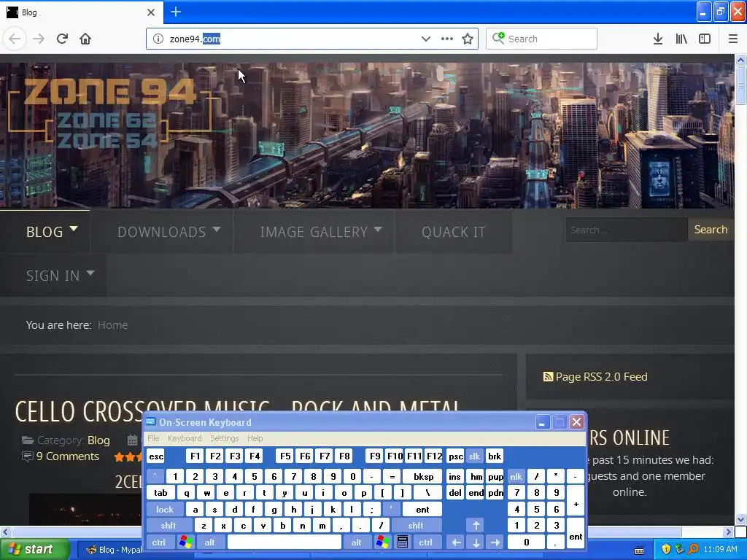Toggle the left ctrl key

[x=158, y=542]
